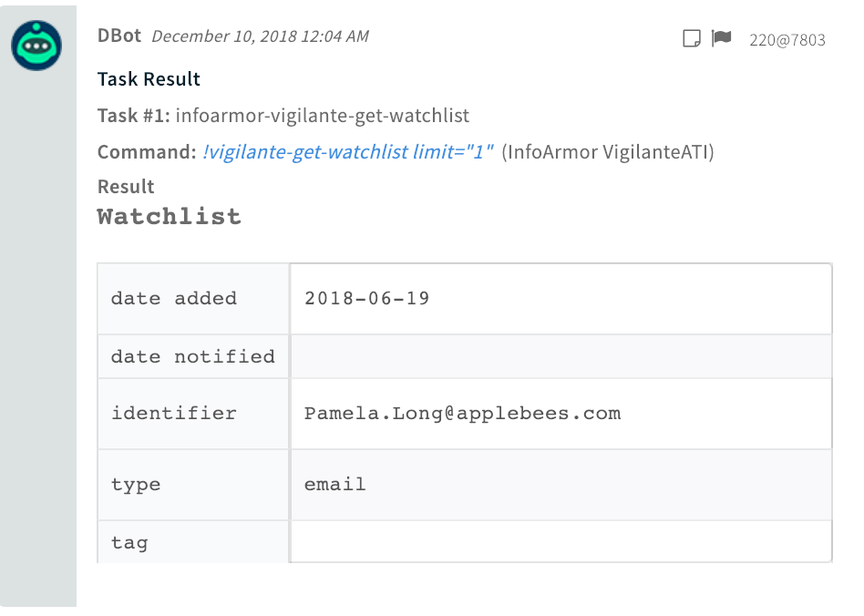Viewport: 864px width, 616px height.
Task: Click the date added row label
Action: [x=173, y=299]
